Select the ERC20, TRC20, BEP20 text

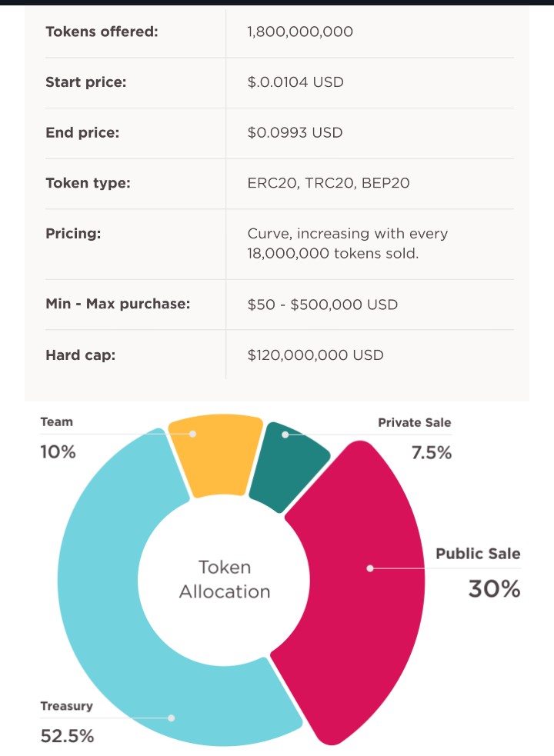click(329, 183)
